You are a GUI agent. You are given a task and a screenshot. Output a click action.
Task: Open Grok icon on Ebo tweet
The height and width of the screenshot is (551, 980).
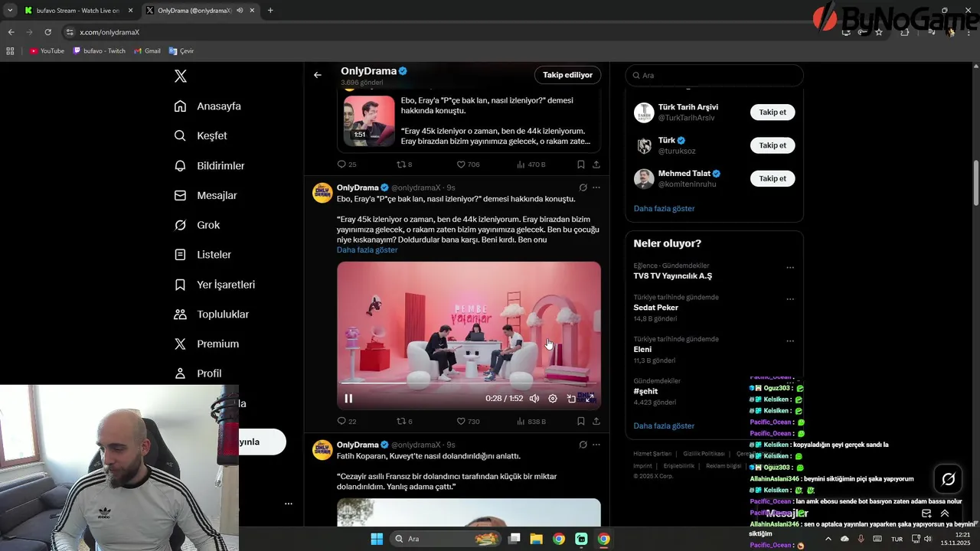[x=583, y=187]
